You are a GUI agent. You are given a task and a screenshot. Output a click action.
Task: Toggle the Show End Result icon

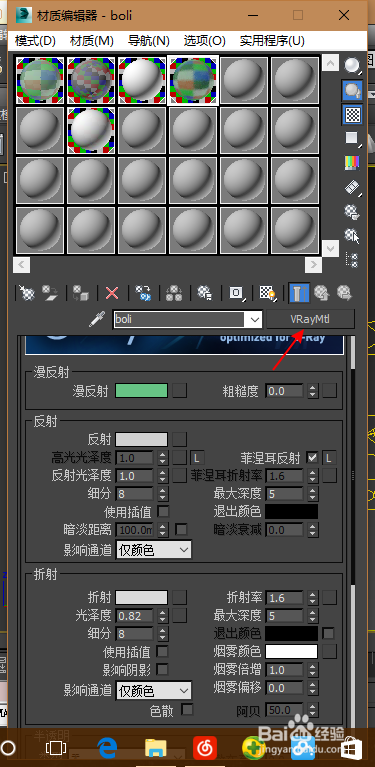tap(298, 293)
